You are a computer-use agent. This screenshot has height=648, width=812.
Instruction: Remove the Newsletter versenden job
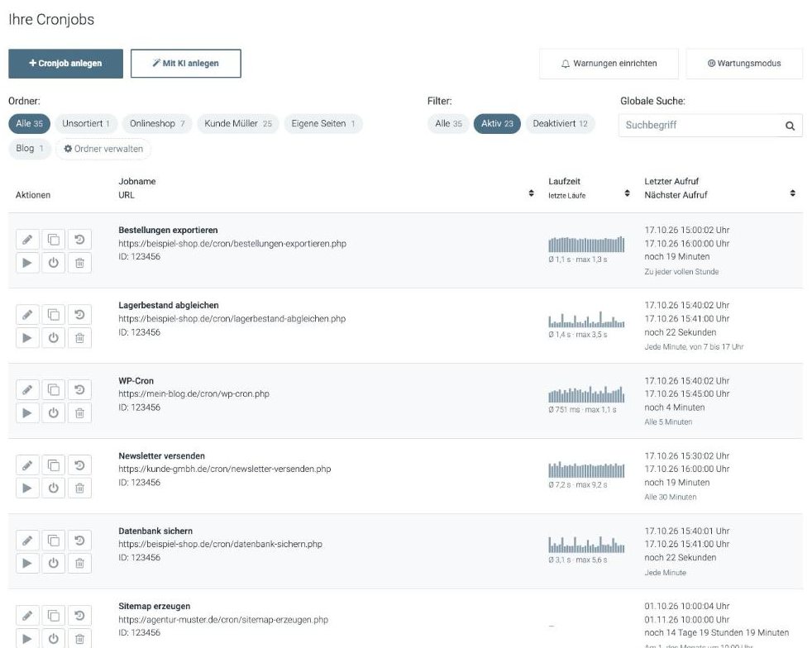pos(79,488)
